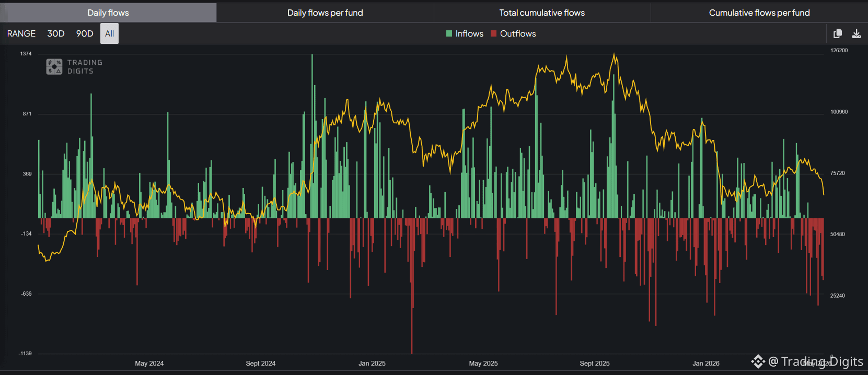This screenshot has height=375, width=868.
Task: Toggle the Outflows legend series
Action: pos(513,33)
